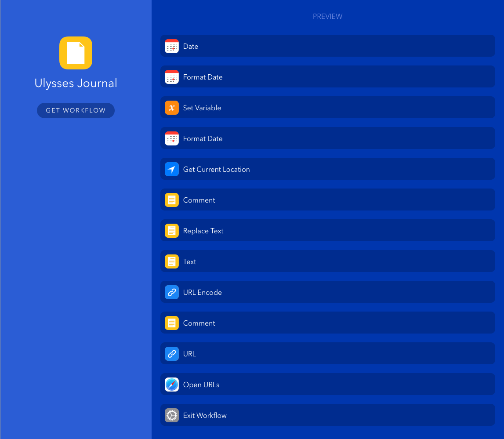Image resolution: width=504 pixels, height=439 pixels.
Task: Open the Exit Workflow action row
Action: pos(327,415)
